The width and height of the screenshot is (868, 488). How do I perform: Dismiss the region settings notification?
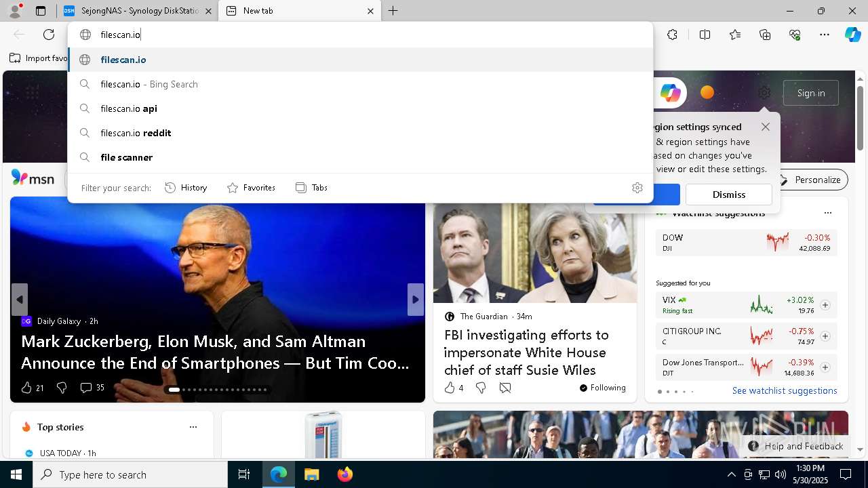tap(729, 195)
